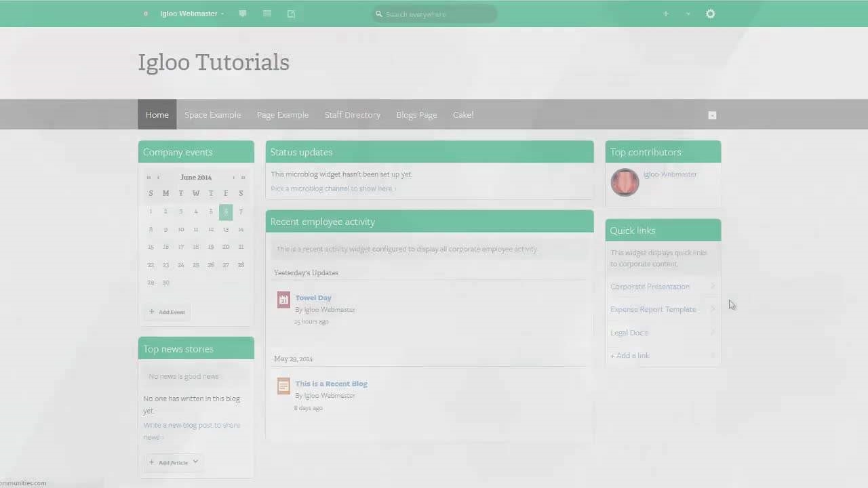Select highlighted date 6 in June calendar
The width and height of the screenshot is (868, 488).
tap(226, 211)
